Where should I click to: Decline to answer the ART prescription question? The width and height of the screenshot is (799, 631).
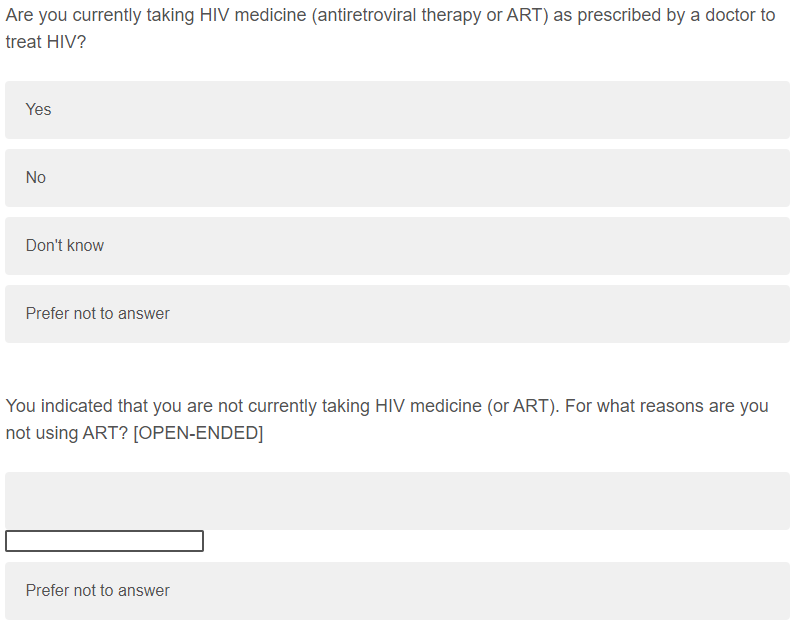[397, 314]
